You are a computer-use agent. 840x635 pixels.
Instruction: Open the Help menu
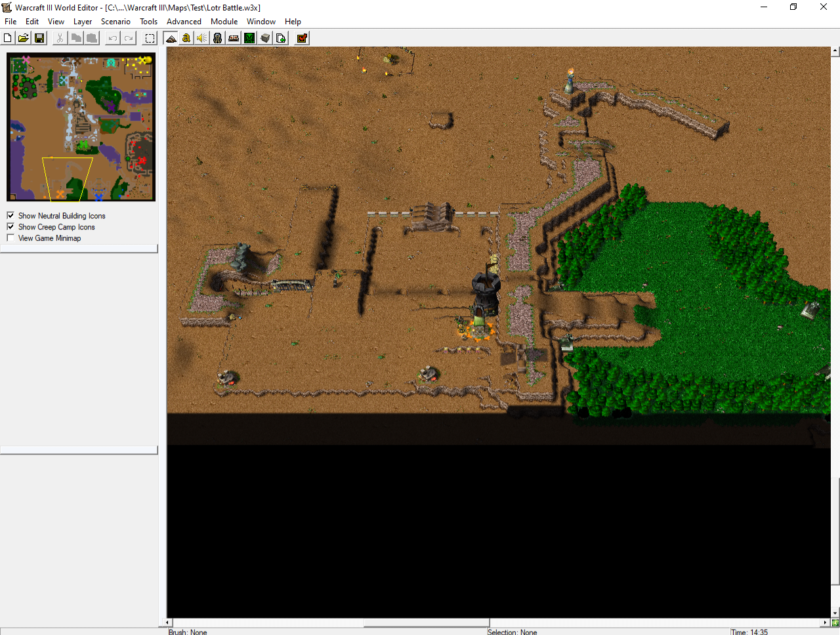[x=293, y=22]
